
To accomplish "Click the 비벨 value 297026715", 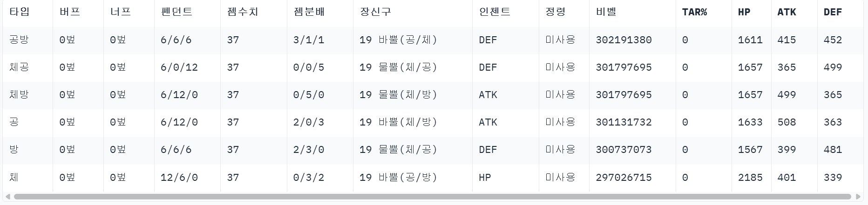I will pyautogui.click(x=624, y=178).
